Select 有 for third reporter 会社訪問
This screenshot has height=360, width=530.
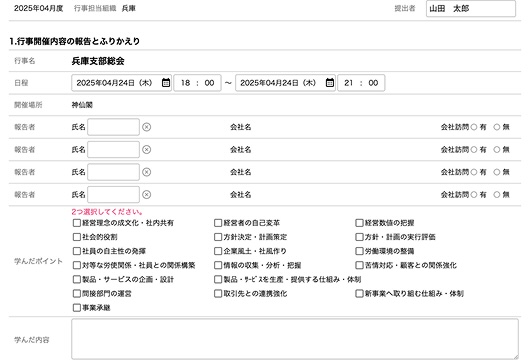474,172
